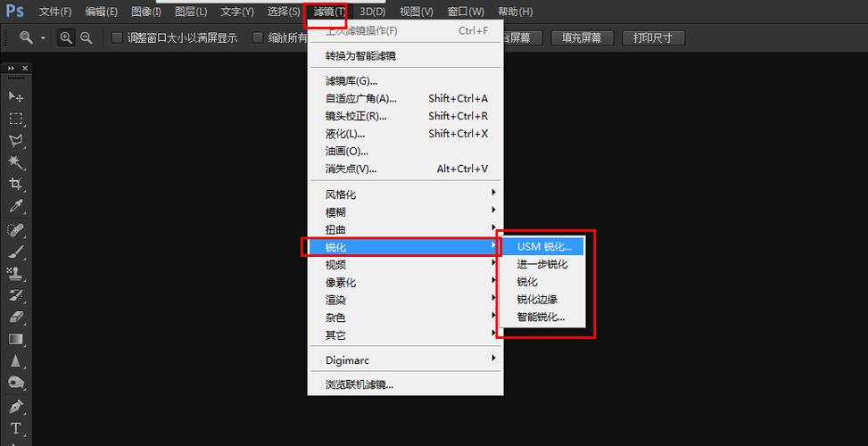Open the 图层(L) menu
This screenshot has height=446, width=868.
point(191,11)
